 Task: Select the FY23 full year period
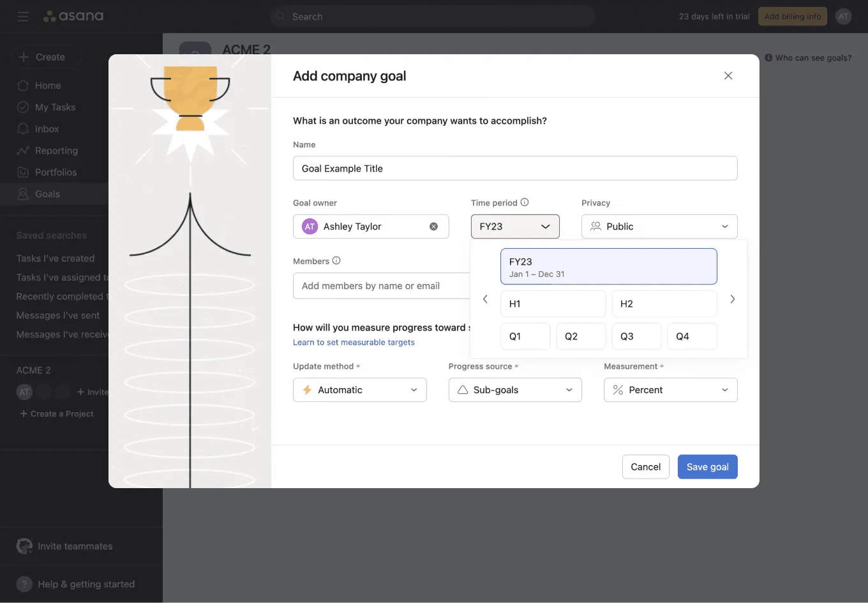click(608, 267)
